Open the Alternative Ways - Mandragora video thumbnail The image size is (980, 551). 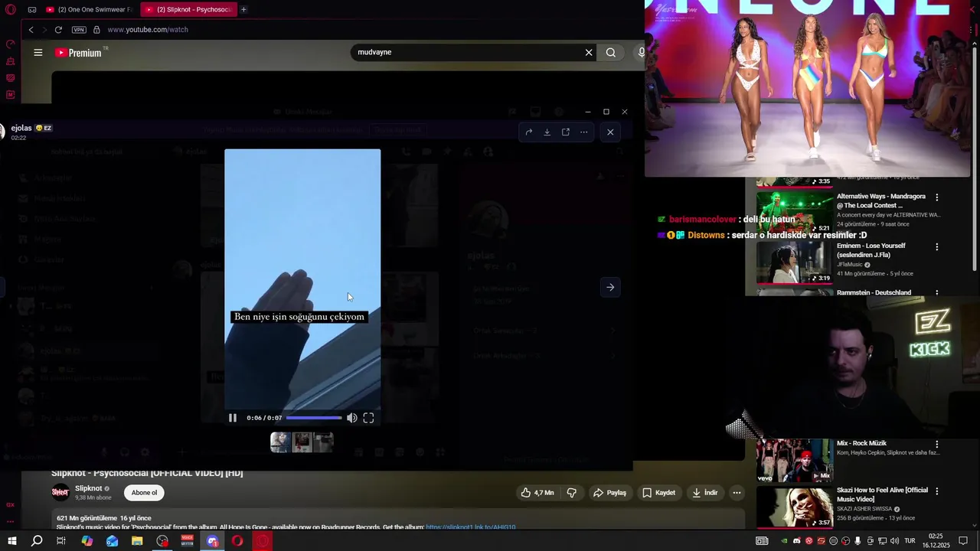click(x=794, y=212)
